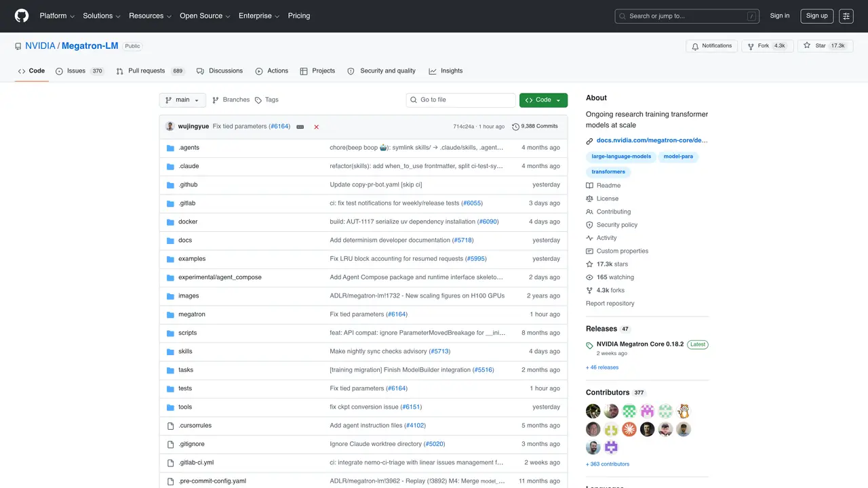Click the forks icon in About sidebar
Viewport: 868px width, 488px height.
[x=590, y=290]
